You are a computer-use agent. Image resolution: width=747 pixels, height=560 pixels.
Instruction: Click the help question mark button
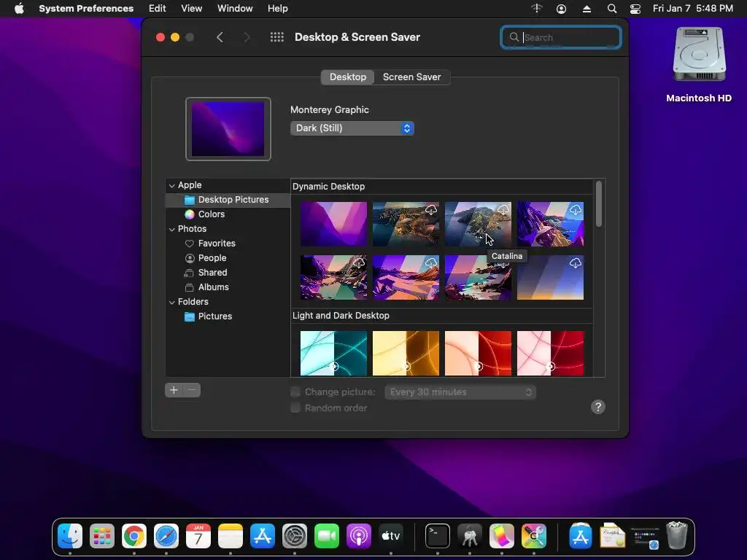tap(598, 407)
